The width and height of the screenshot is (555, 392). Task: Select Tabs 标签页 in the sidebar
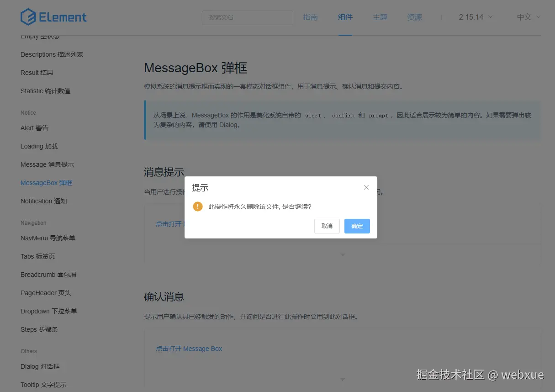37,256
